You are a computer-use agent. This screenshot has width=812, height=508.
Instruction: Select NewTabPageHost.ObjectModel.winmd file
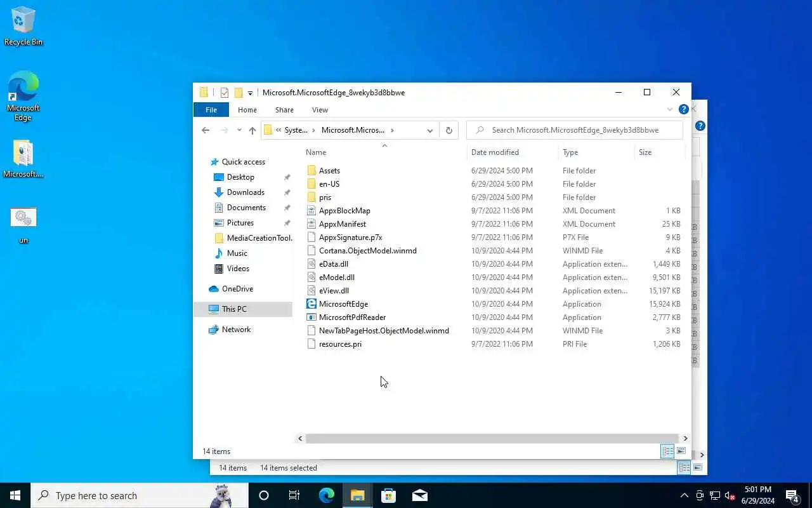(384, 331)
